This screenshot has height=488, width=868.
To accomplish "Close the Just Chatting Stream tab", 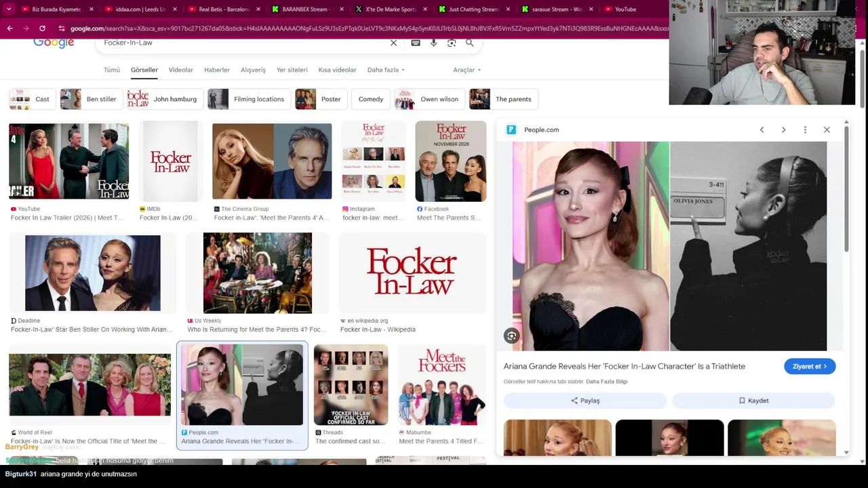I will [x=508, y=9].
